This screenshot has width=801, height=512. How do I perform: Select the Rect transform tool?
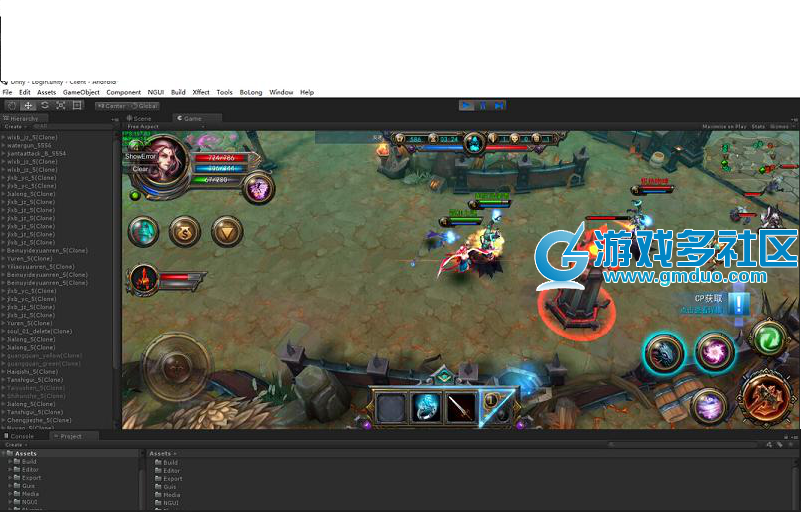(x=77, y=106)
